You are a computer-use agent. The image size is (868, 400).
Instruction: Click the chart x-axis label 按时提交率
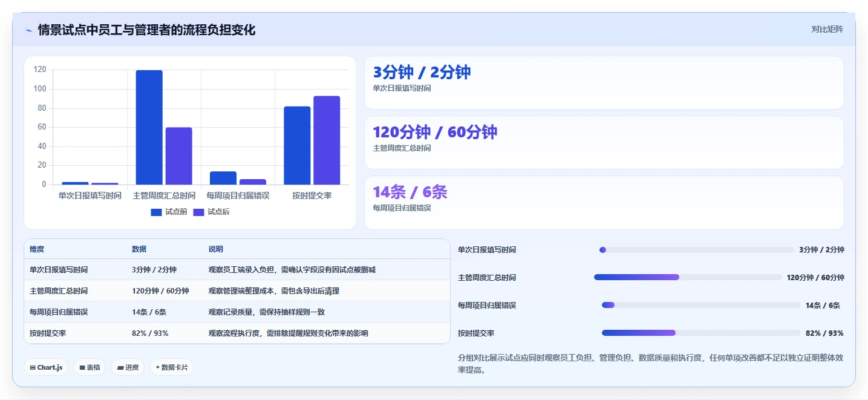click(312, 195)
